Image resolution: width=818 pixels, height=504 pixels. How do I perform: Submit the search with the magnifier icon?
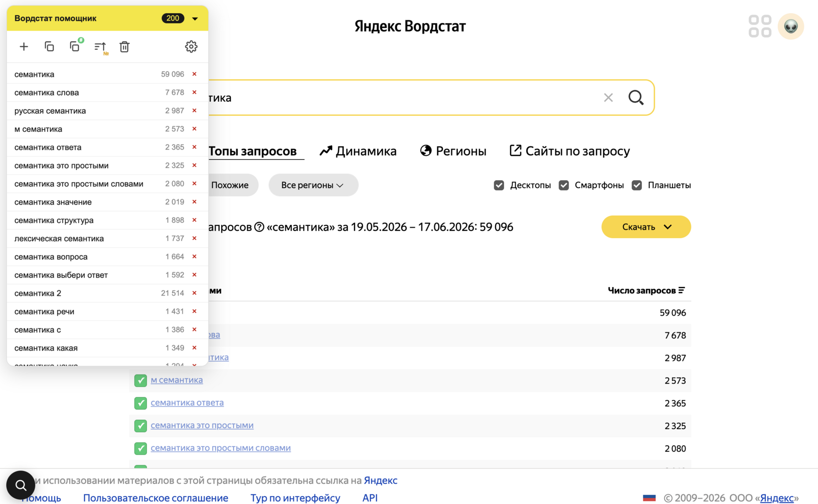point(636,98)
